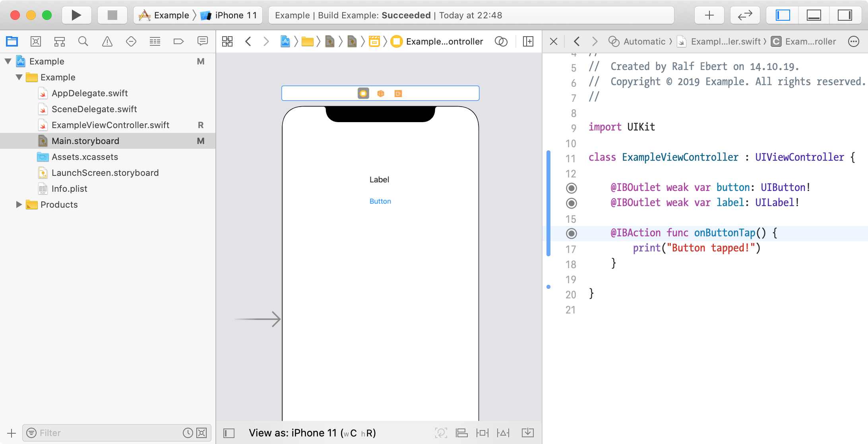Go forward in assistant editor history
The width and height of the screenshot is (868, 444).
tap(595, 41)
